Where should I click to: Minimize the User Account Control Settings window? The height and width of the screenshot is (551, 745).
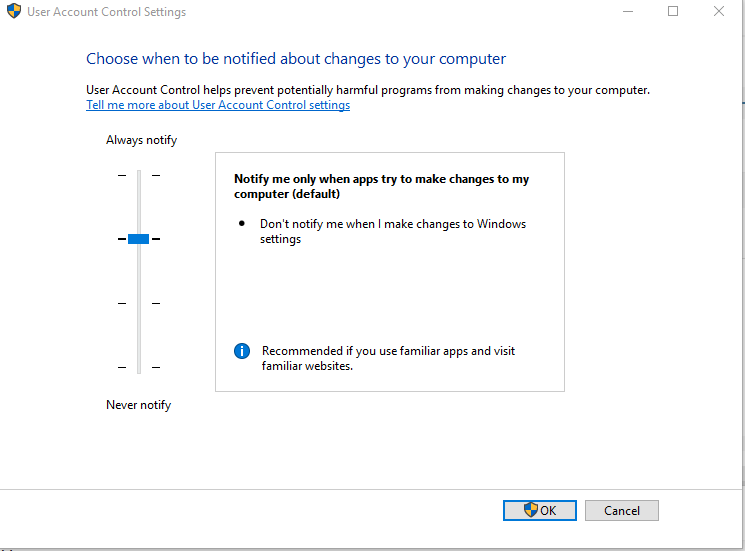click(x=628, y=11)
